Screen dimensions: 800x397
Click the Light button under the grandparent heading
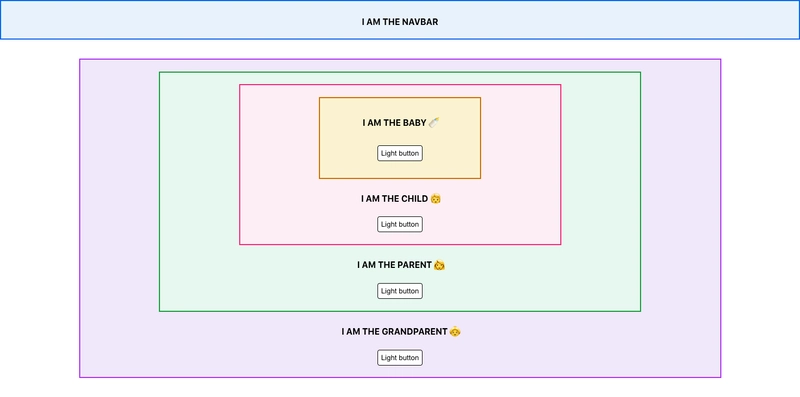click(x=399, y=358)
